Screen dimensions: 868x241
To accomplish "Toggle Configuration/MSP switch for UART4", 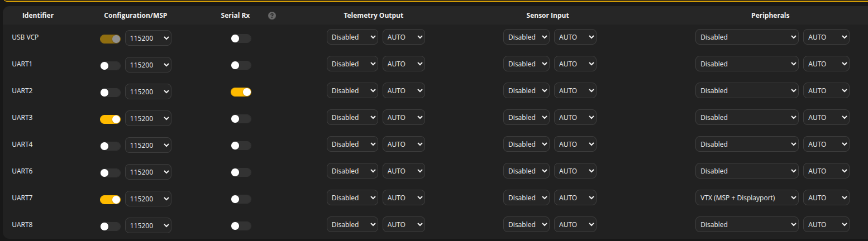I will pos(110,146).
